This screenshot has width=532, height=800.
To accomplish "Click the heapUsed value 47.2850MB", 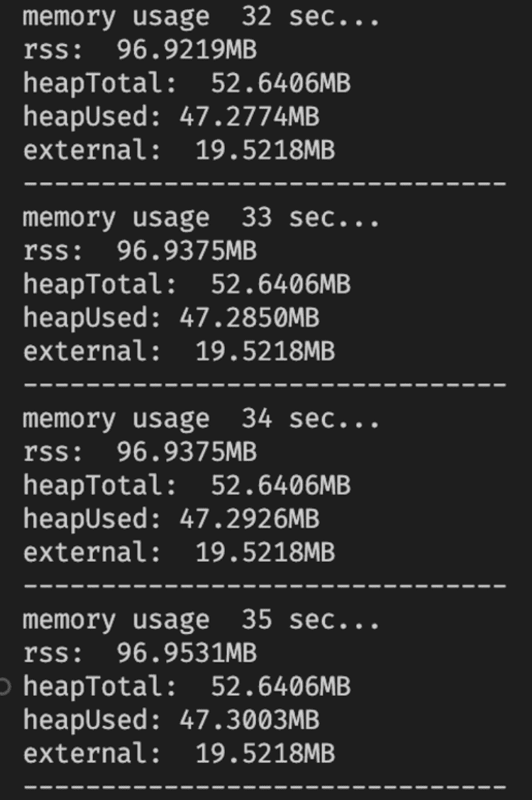I will 249,318.
